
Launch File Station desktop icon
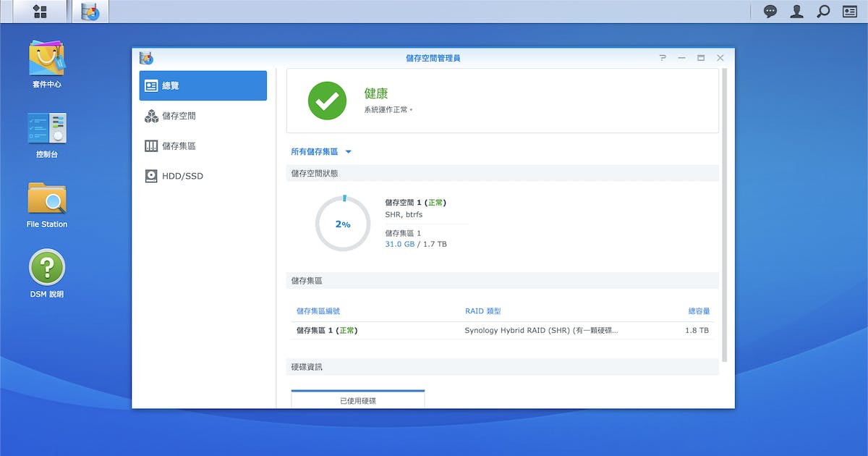pyautogui.click(x=47, y=205)
